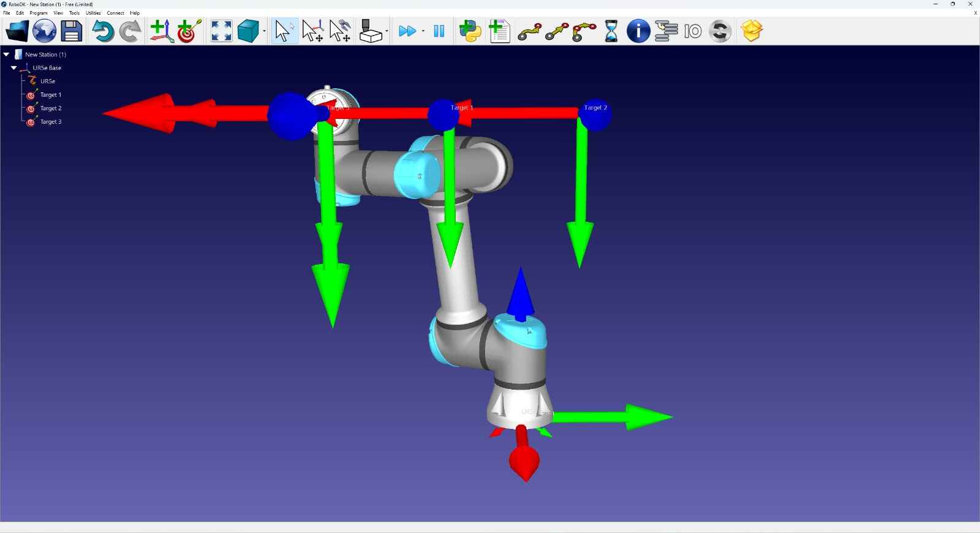Pause the simulation
This screenshot has width=980, height=533.
(439, 31)
